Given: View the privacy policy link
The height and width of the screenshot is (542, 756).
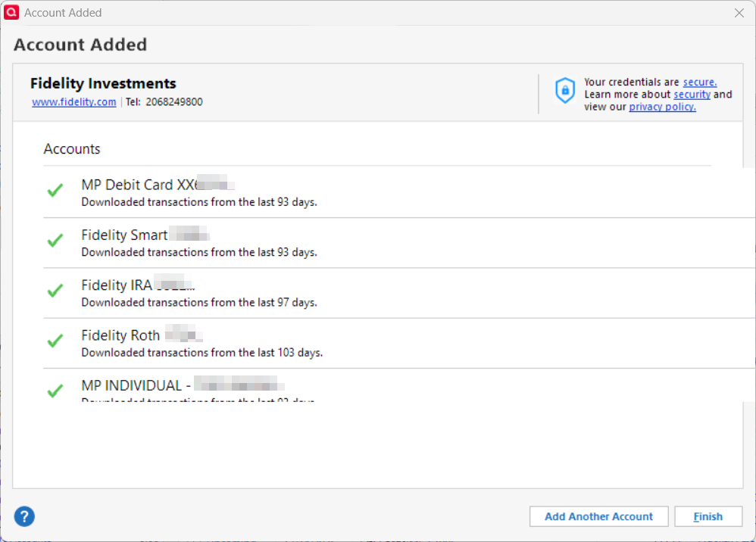Looking at the screenshot, I should 662,107.
